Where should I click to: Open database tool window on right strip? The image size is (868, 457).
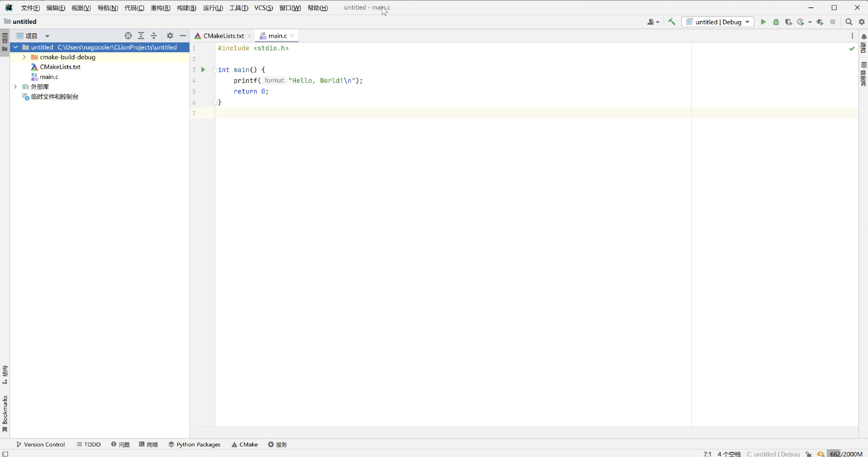point(864,74)
